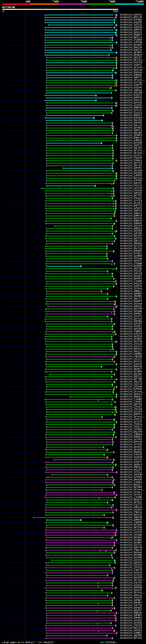Select the UniRef100_A9PFC8 label
Screen dimensions: 146x644
click(x=131, y=30)
